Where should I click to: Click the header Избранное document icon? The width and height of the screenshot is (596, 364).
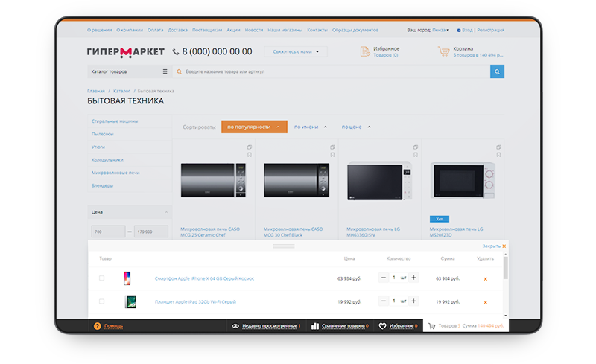364,51
